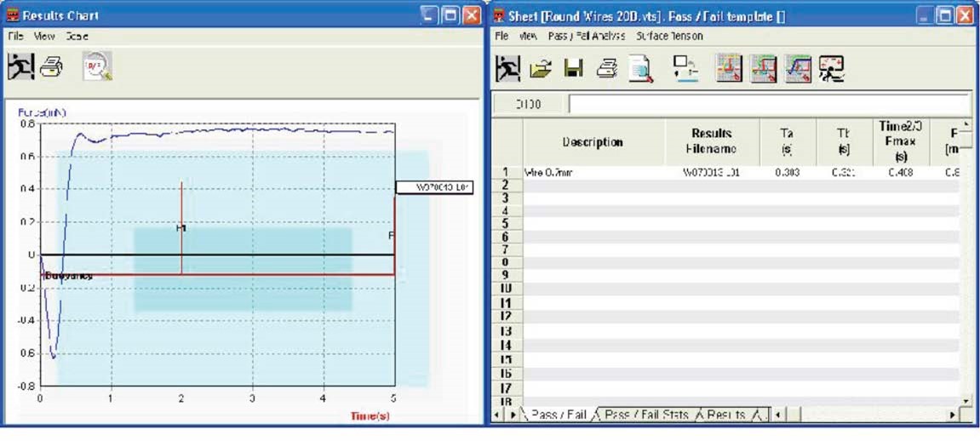Viewport: 980px width, 441px height.
Task: Select the Description column header
Action: point(593,142)
